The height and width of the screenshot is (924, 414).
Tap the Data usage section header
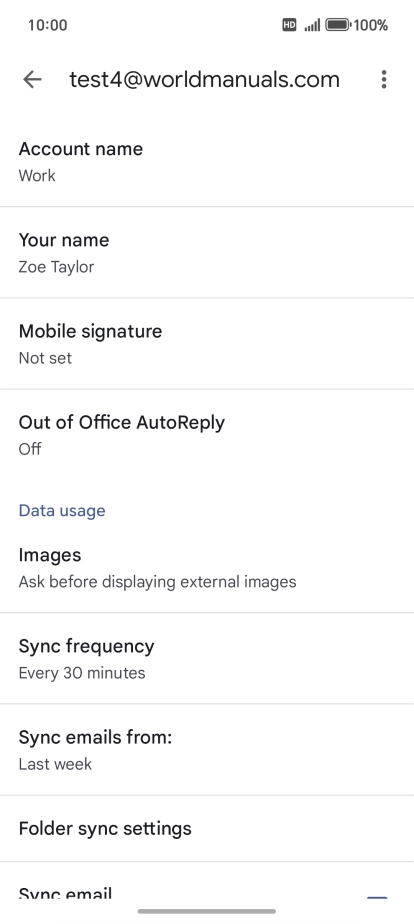point(62,510)
